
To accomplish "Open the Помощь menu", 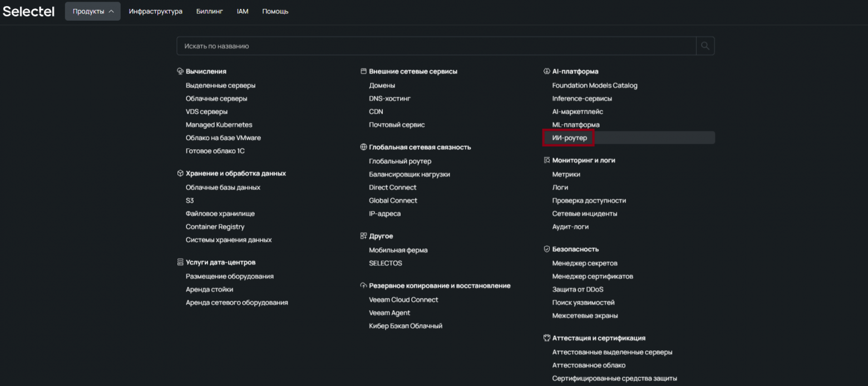I will (275, 11).
